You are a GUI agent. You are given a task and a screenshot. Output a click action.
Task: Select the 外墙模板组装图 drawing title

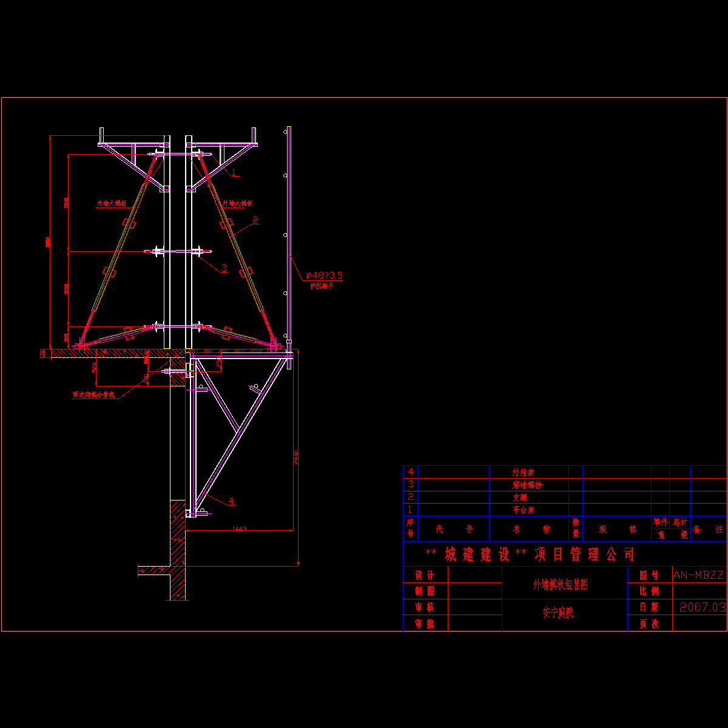pos(560,585)
